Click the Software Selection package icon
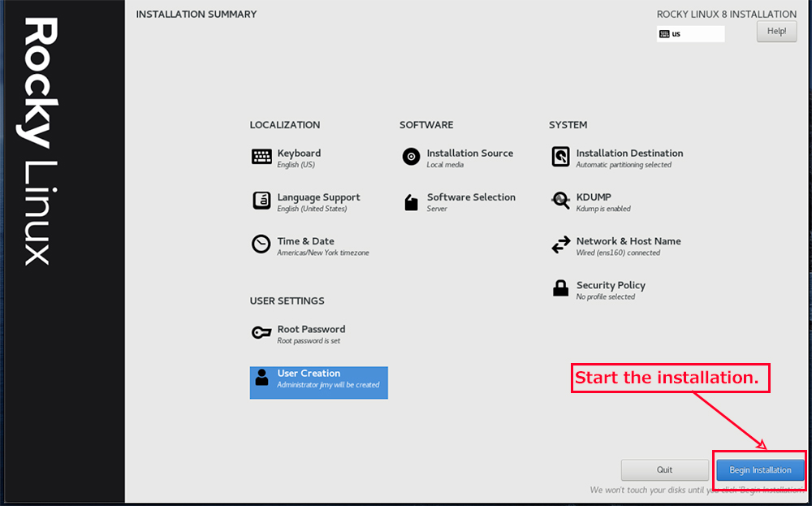The image size is (812, 506). [411, 202]
